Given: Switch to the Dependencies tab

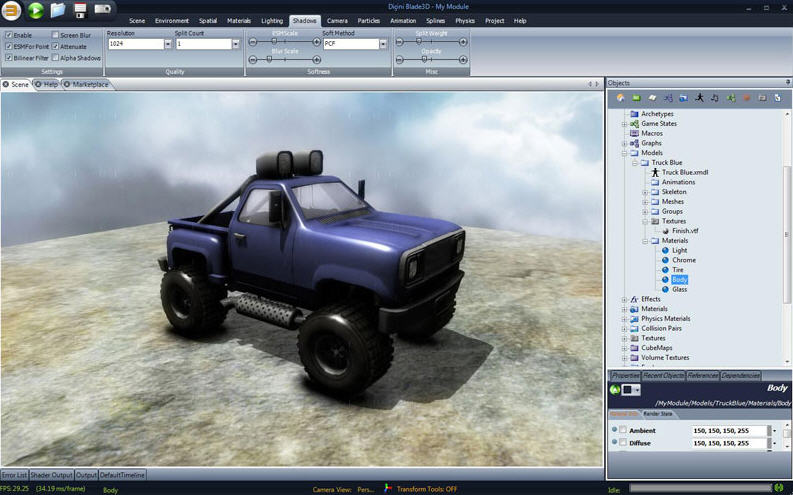Looking at the screenshot, I should 740,376.
